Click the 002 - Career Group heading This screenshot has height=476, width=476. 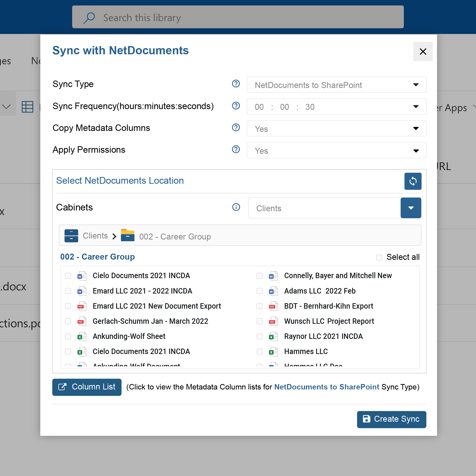tap(97, 257)
